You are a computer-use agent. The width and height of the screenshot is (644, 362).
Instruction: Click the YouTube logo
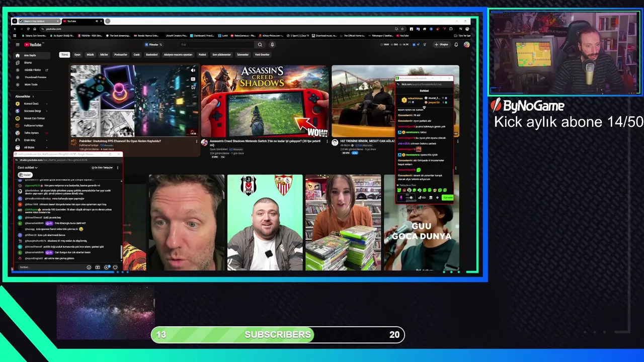33,45
